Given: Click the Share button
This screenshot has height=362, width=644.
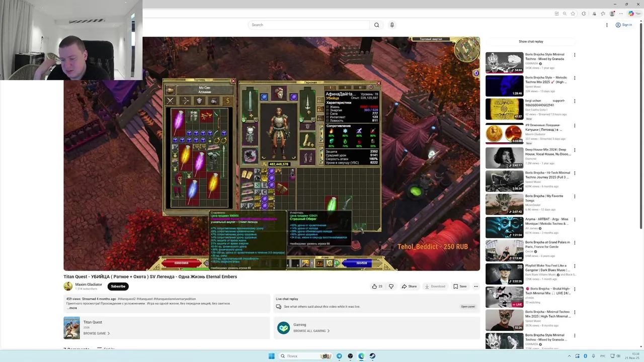Looking at the screenshot, I should (409, 286).
